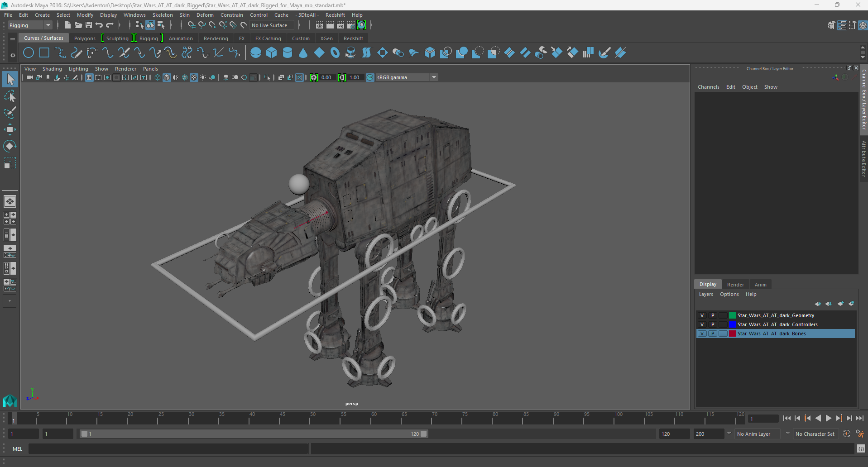The image size is (868, 467).
Task: Open the viewport Shading menu
Action: pyautogui.click(x=52, y=69)
